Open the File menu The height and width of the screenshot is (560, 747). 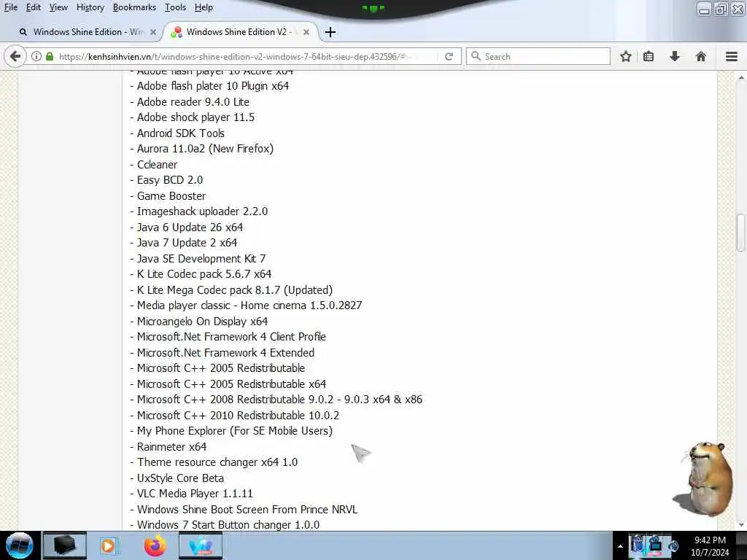coord(10,7)
